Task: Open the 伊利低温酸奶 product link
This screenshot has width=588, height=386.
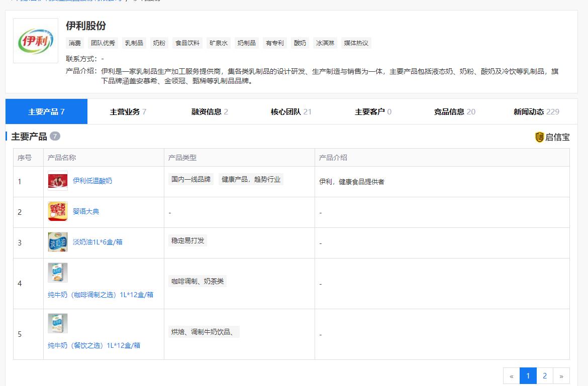Action: (x=92, y=181)
